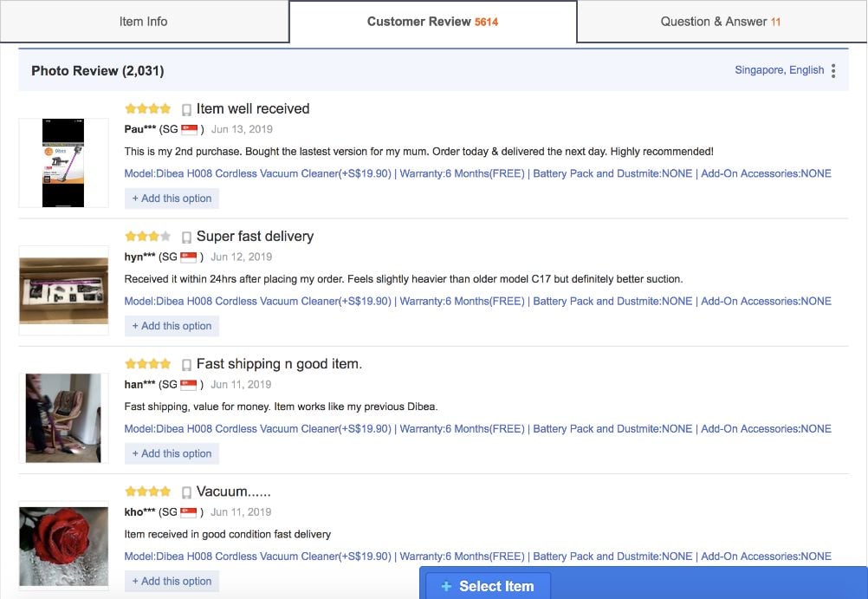This screenshot has height=599, width=868.
Task: Click mobile icon next to 'Fast shipping n good item.'
Action: pos(186,365)
